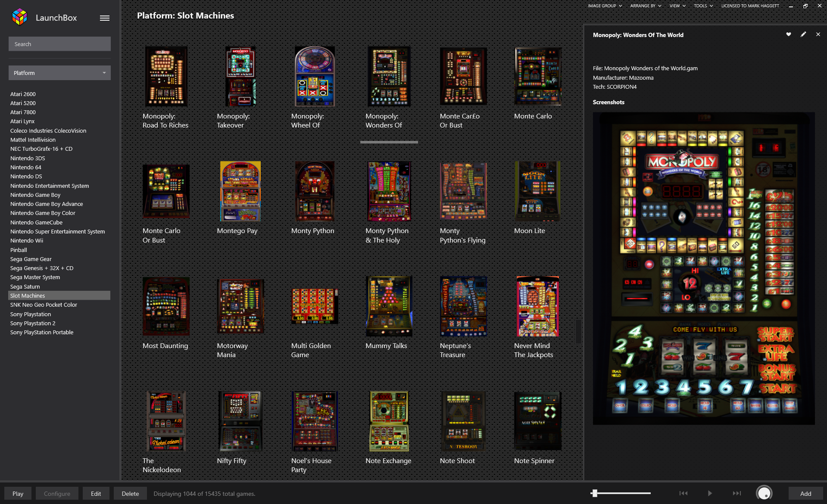Click the Delete button

tap(130, 494)
